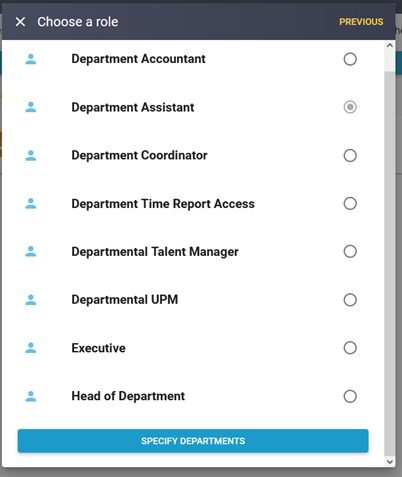Click the person icon beside Executive

[x=31, y=348]
